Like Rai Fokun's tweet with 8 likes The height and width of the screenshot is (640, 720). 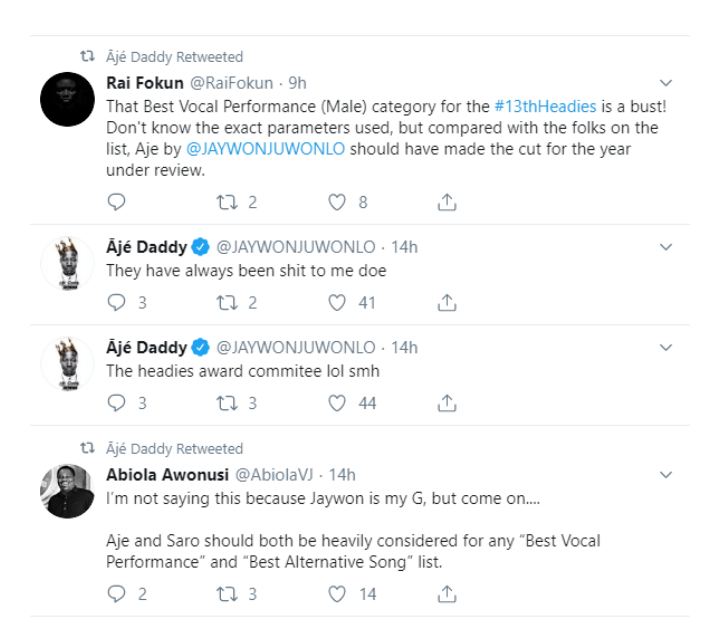338,202
